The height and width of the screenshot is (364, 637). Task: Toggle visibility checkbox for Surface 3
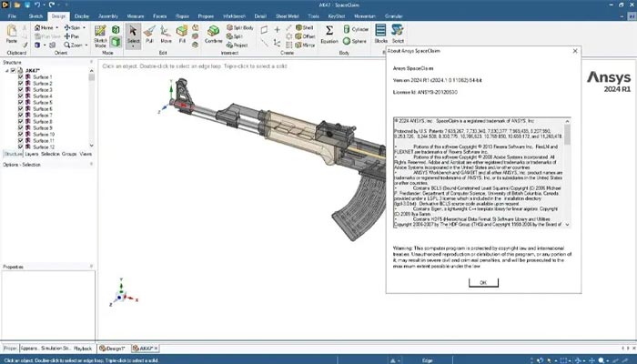click(20, 89)
